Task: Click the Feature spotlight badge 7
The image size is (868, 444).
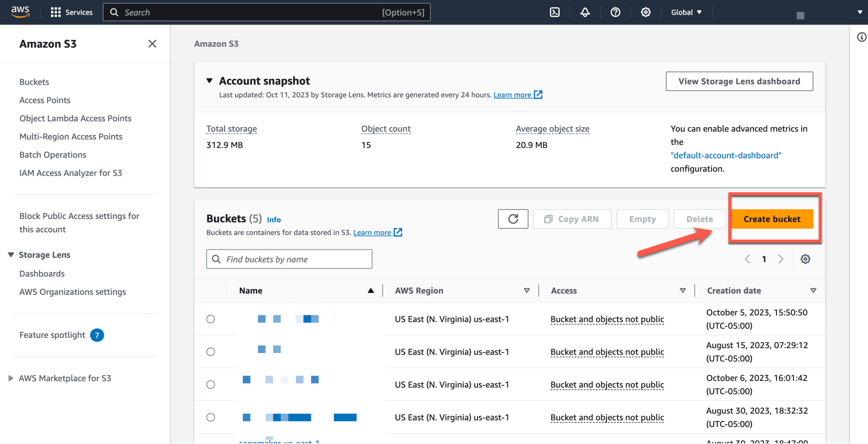Action: click(x=97, y=335)
